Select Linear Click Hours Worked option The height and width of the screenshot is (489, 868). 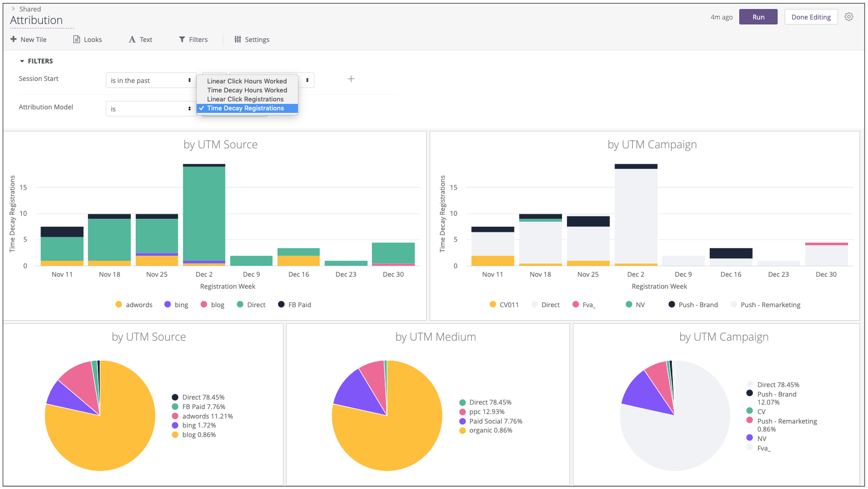[x=247, y=81]
